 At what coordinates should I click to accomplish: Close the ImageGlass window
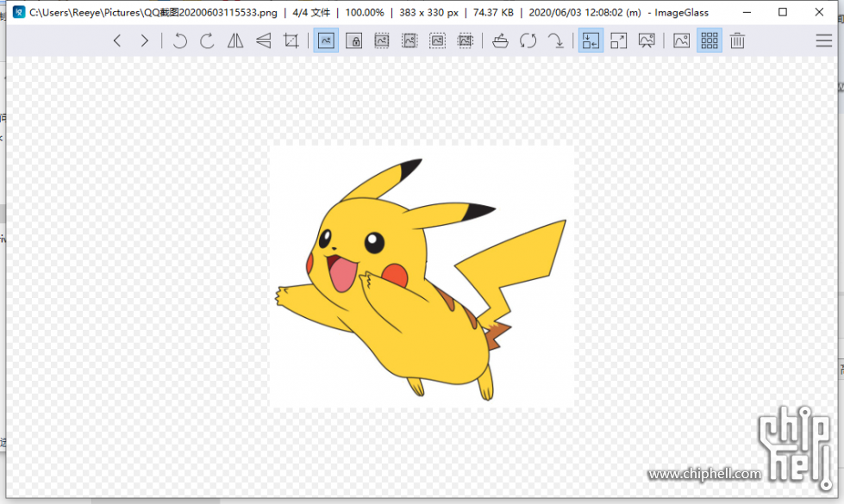click(819, 12)
